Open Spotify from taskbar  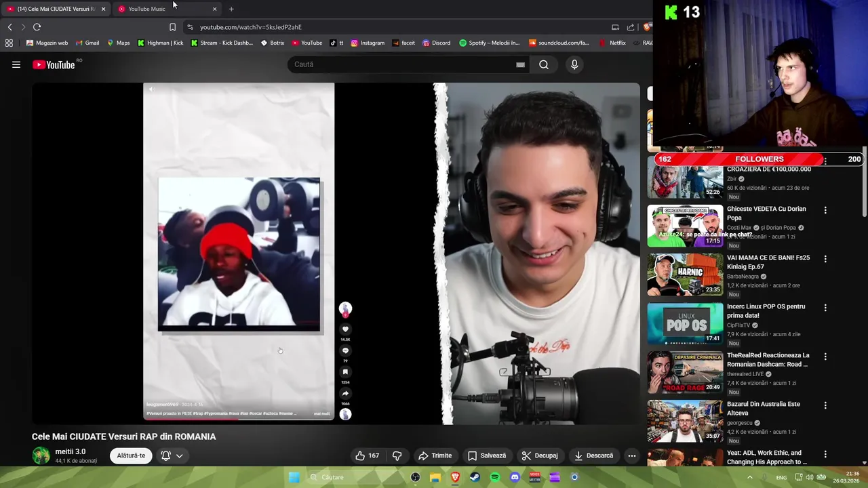[495, 477]
